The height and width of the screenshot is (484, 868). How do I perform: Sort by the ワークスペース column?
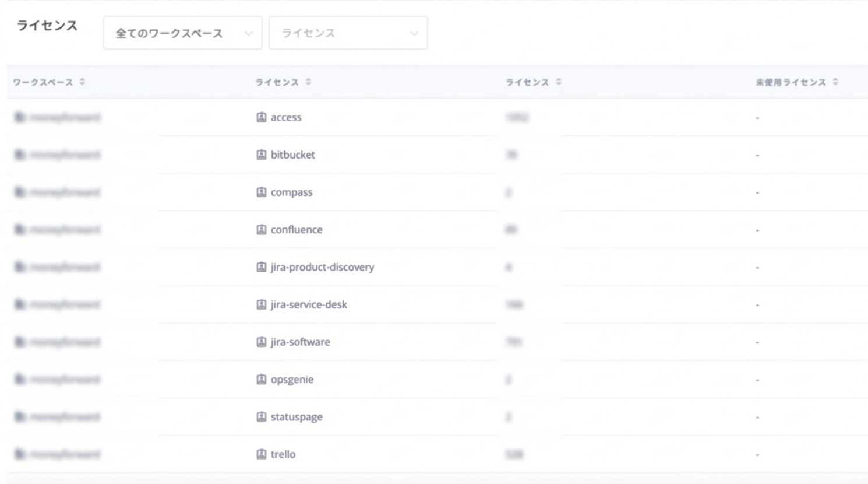point(82,82)
